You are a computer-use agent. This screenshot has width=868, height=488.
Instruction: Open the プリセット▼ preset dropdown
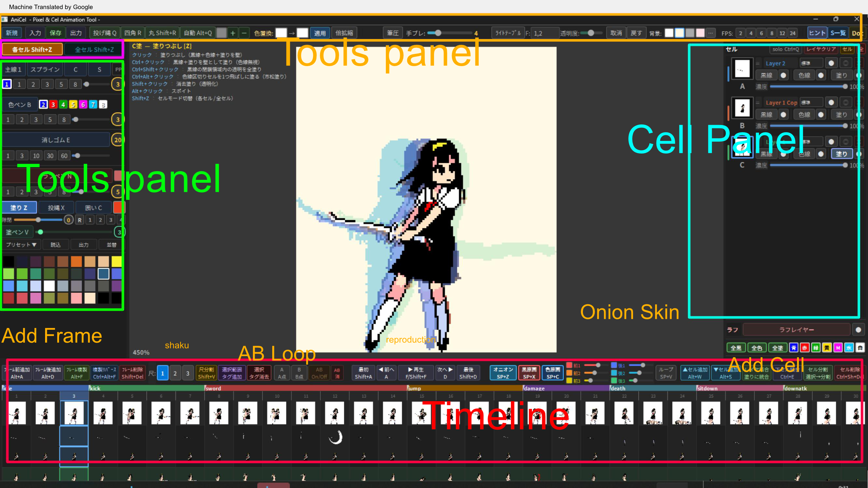21,244
